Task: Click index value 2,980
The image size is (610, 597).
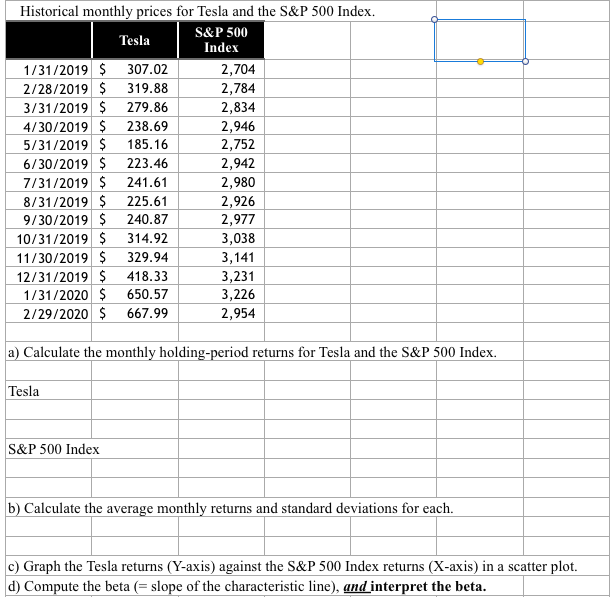Action: point(221,182)
